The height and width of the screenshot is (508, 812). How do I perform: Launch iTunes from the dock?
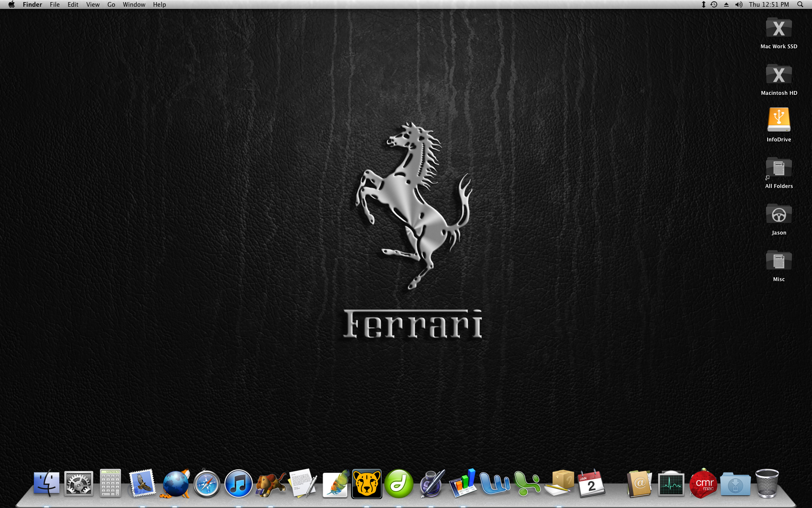click(239, 483)
